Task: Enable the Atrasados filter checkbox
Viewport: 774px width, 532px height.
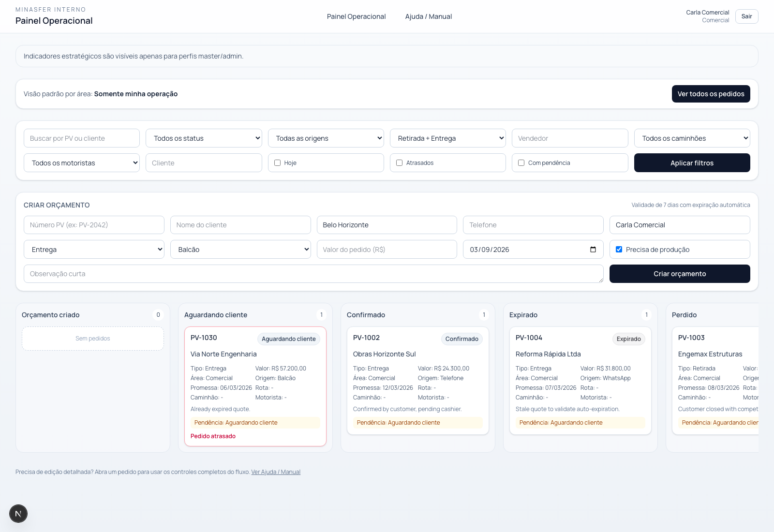Action: point(400,163)
